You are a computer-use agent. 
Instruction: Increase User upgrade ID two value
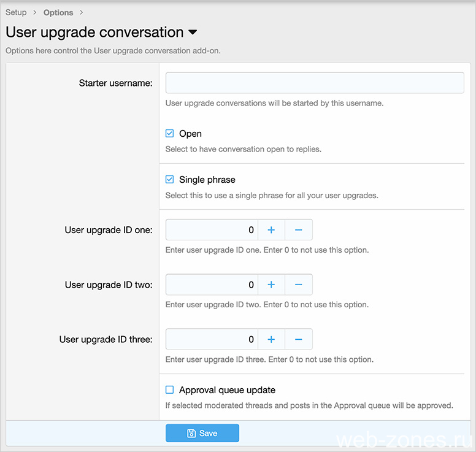pos(271,285)
